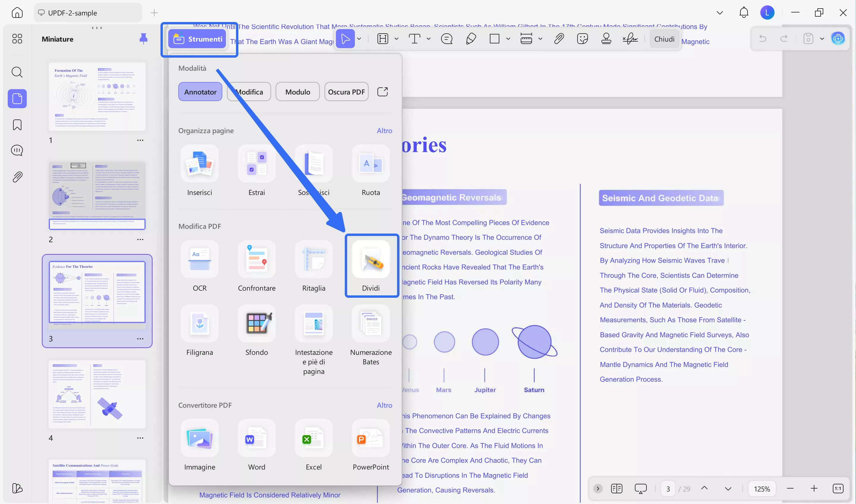Click Altro next to Organizza pagine
The width and height of the screenshot is (856, 504).
pos(384,130)
